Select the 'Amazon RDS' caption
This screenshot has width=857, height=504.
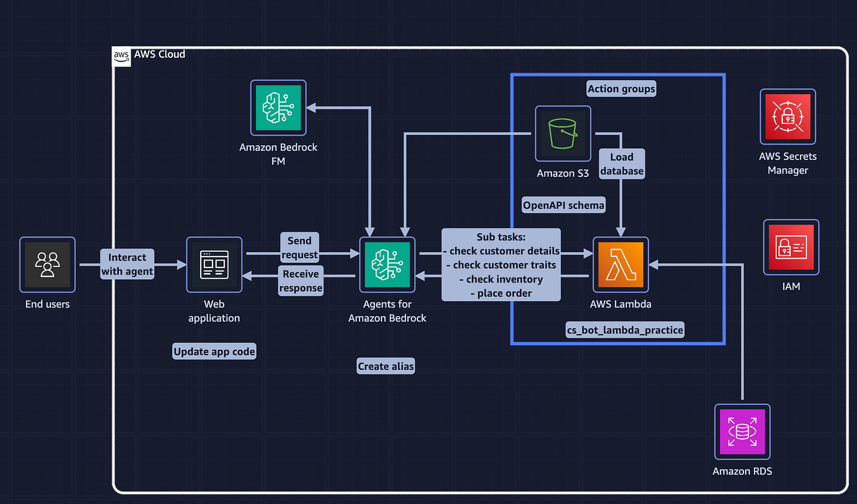(x=742, y=471)
